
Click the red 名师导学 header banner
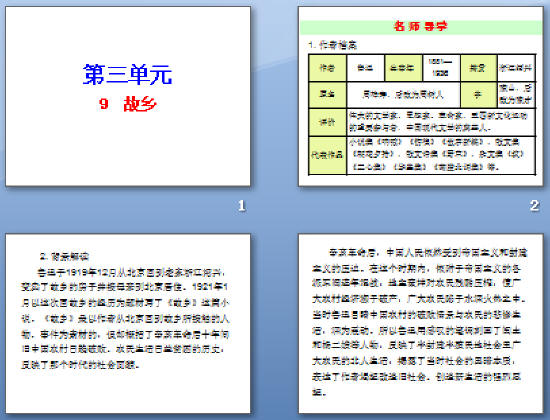[x=421, y=26]
